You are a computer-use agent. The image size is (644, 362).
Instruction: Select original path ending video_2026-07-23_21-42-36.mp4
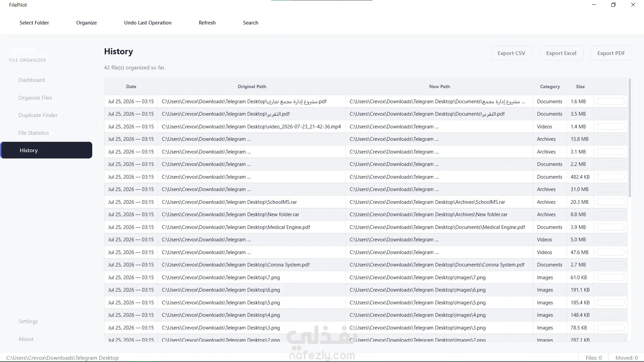click(x=251, y=127)
